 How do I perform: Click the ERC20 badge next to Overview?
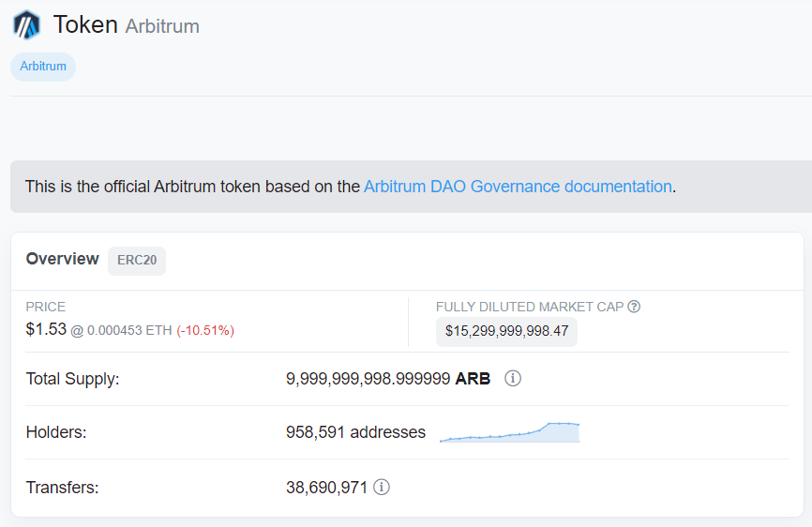click(x=137, y=261)
